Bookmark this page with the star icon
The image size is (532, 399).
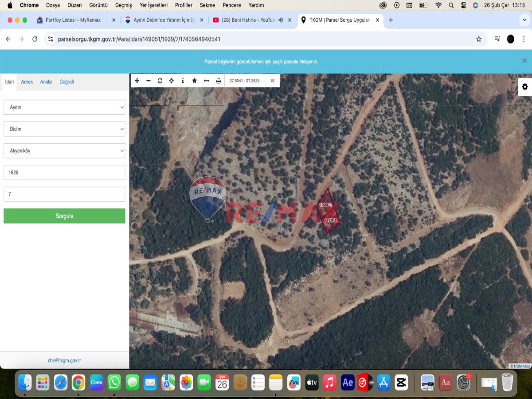pyautogui.click(x=479, y=39)
